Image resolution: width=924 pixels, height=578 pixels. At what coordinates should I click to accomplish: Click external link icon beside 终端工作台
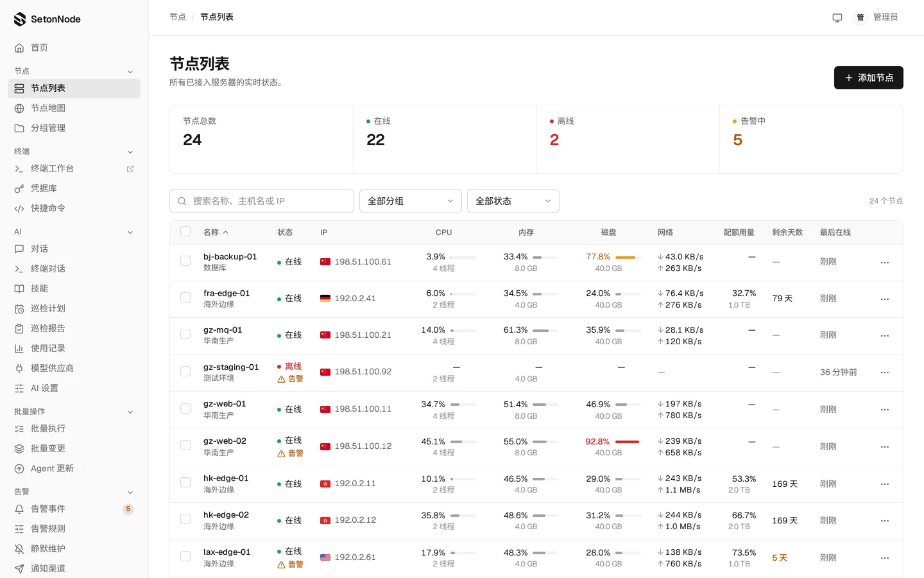[x=130, y=169]
